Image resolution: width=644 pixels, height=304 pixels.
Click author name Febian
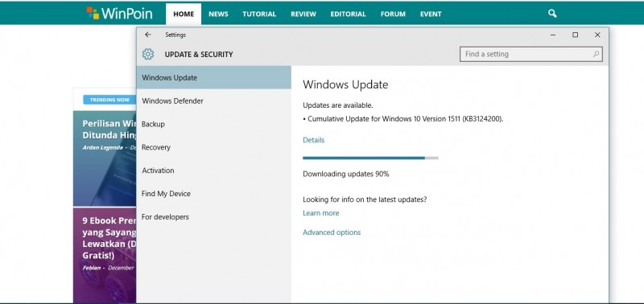[x=92, y=268]
